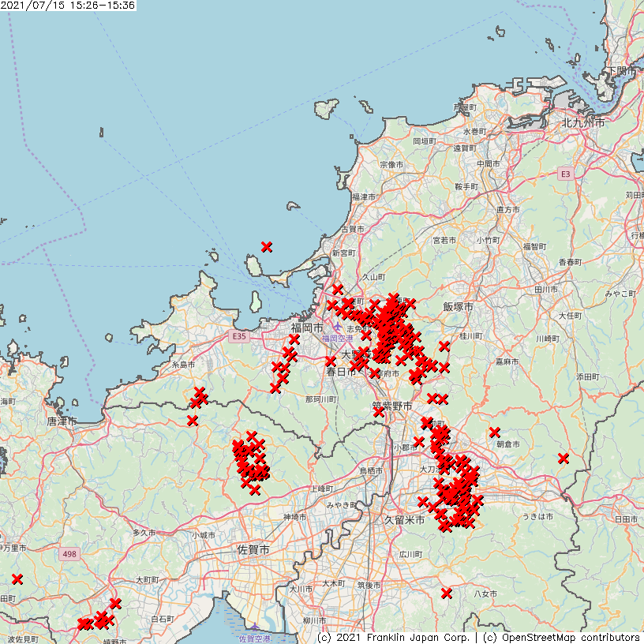This screenshot has height=644, width=644.
Task: Click the E3 expressway shield
Action: pyautogui.click(x=566, y=174)
